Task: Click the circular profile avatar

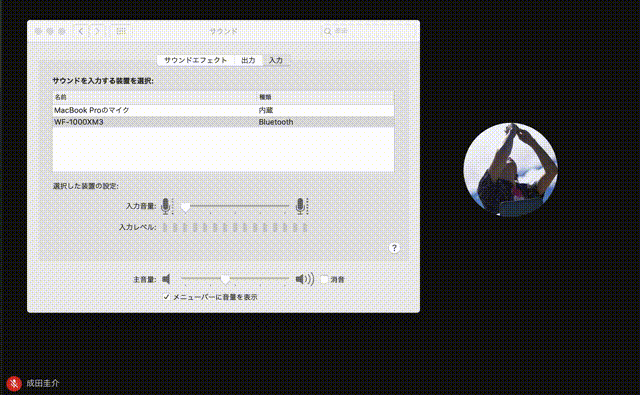Action: click(x=510, y=169)
